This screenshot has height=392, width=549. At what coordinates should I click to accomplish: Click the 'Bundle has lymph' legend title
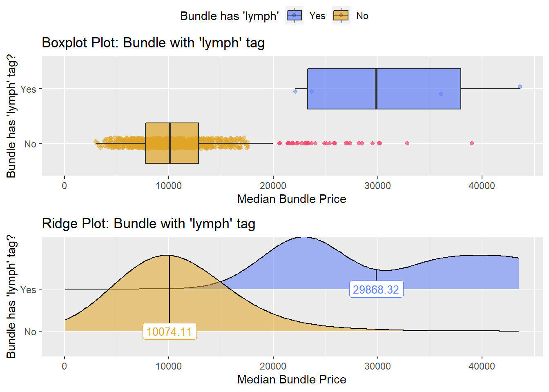(x=230, y=16)
